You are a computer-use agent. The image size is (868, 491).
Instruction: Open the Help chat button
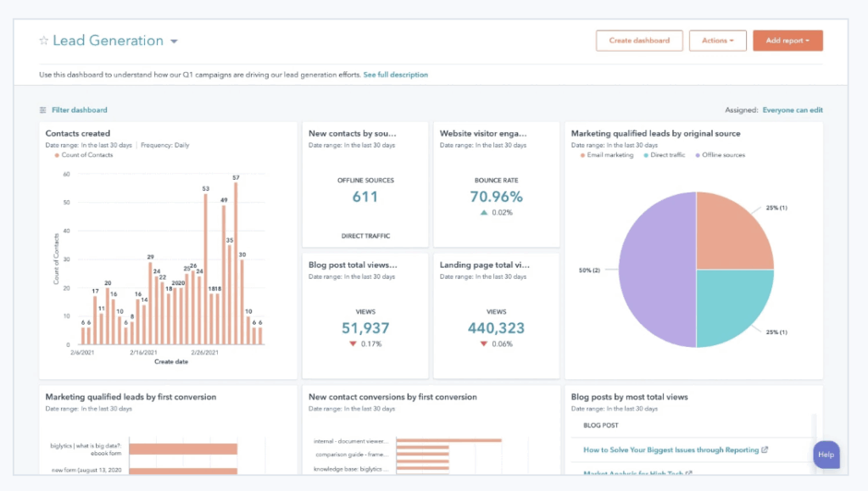[826, 455]
